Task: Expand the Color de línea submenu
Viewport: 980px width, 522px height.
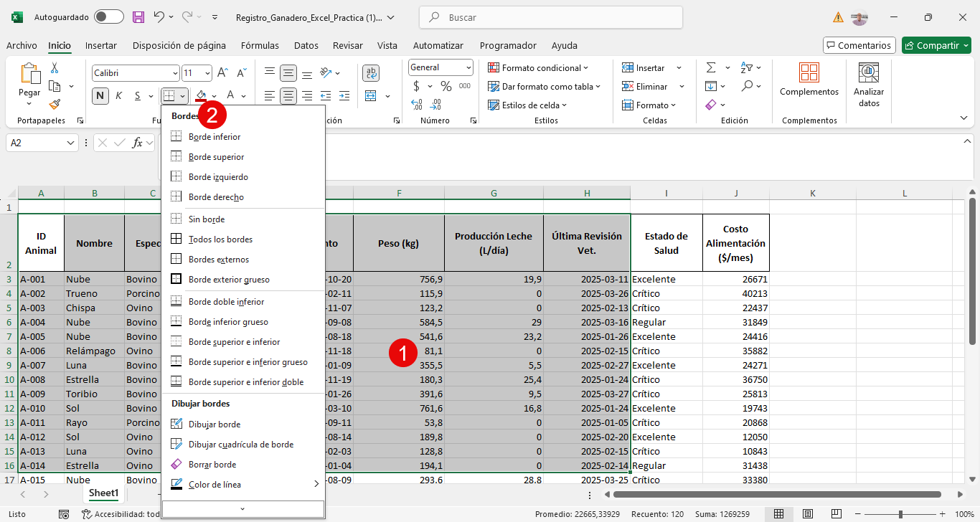Action: 242,484
